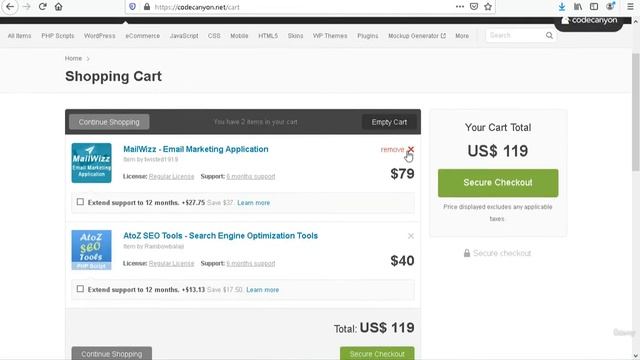Click the search magnifier icon
Viewport: 640px width, 360px height.
tap(549, 36)
